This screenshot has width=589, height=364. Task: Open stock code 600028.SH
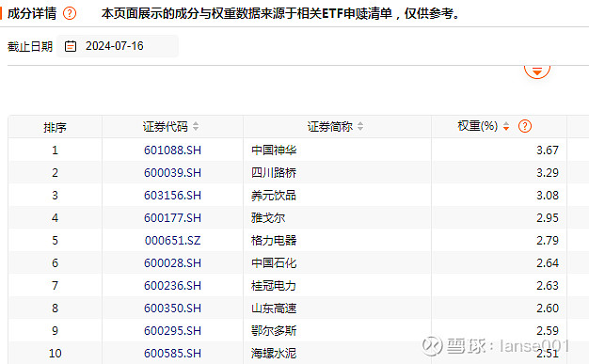click(x=172, y=263)
